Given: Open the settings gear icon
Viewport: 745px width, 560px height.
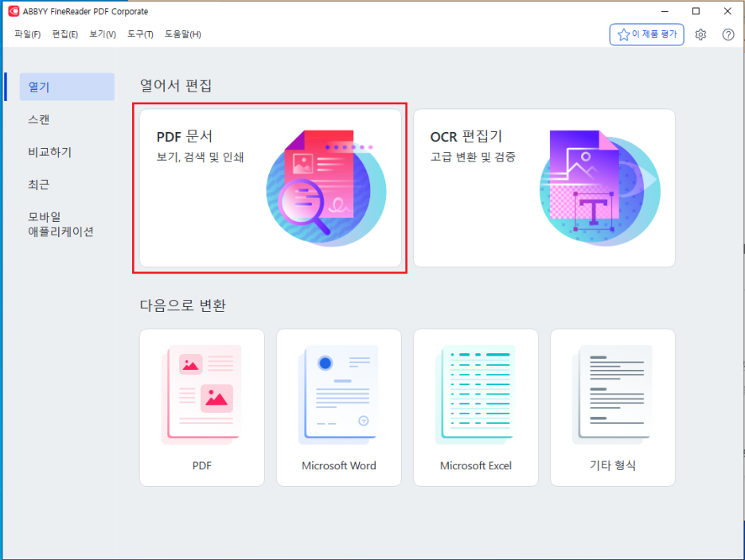Looking at the screenshot, I should coord(700,35).
